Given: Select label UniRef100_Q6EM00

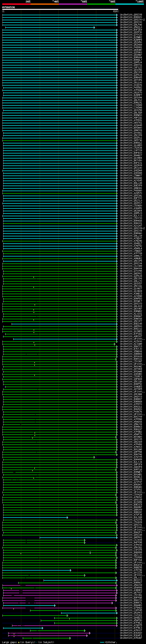Looking at the screenshot, I should tap(131, 326).
